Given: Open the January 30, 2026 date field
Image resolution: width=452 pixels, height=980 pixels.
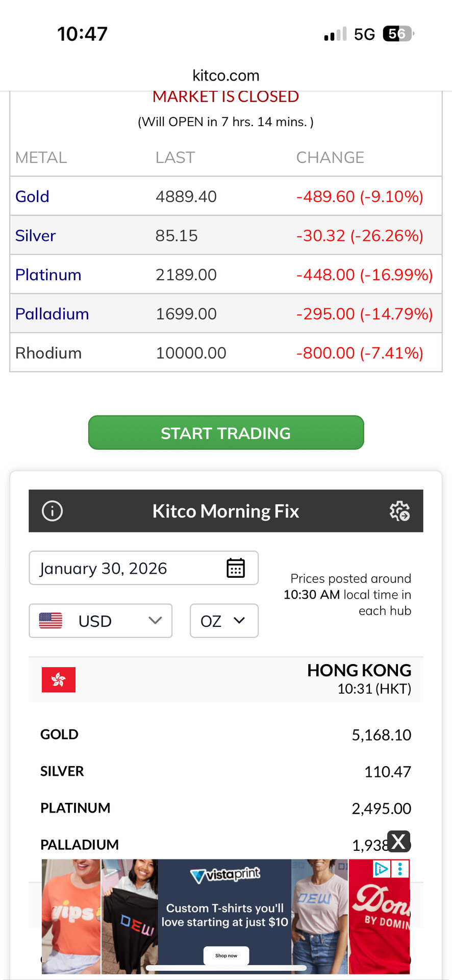Looking at the screenshot, I should [128, 568].
